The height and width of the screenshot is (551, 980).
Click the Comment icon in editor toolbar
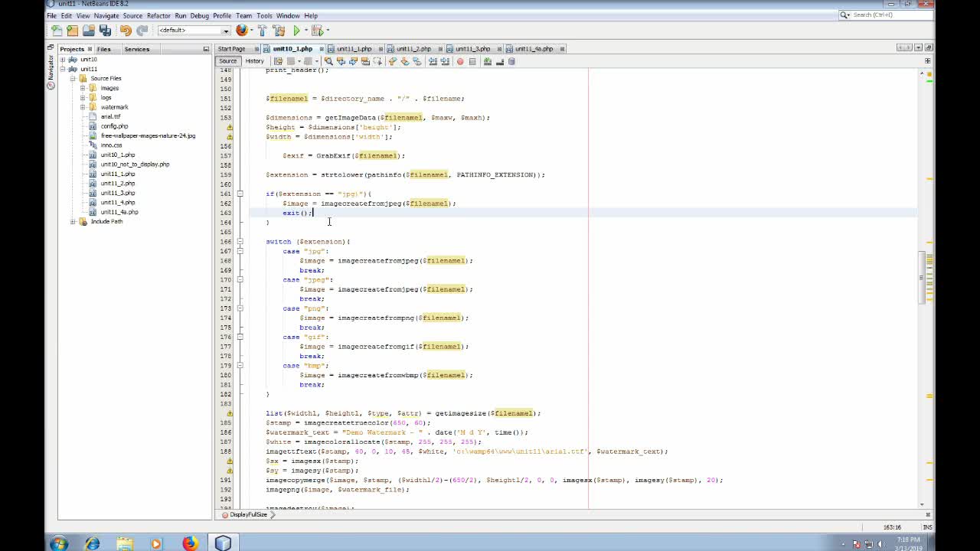[x=487, y=61]
